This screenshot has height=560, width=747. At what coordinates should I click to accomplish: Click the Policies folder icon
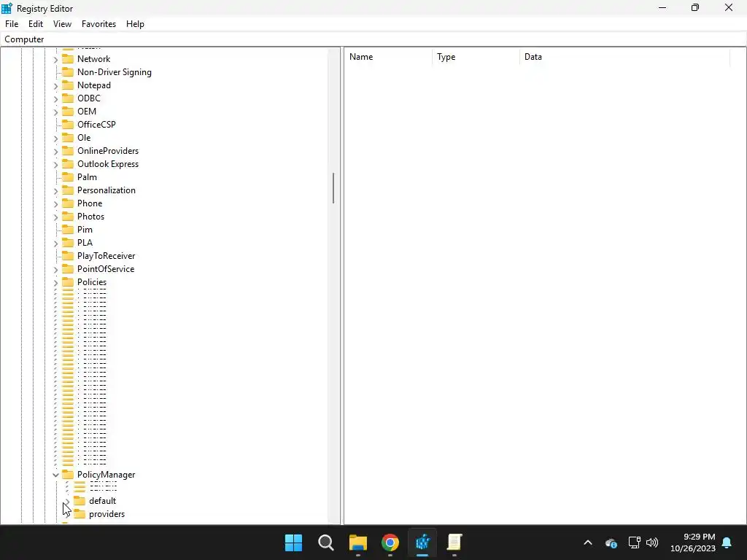(68, 281)
